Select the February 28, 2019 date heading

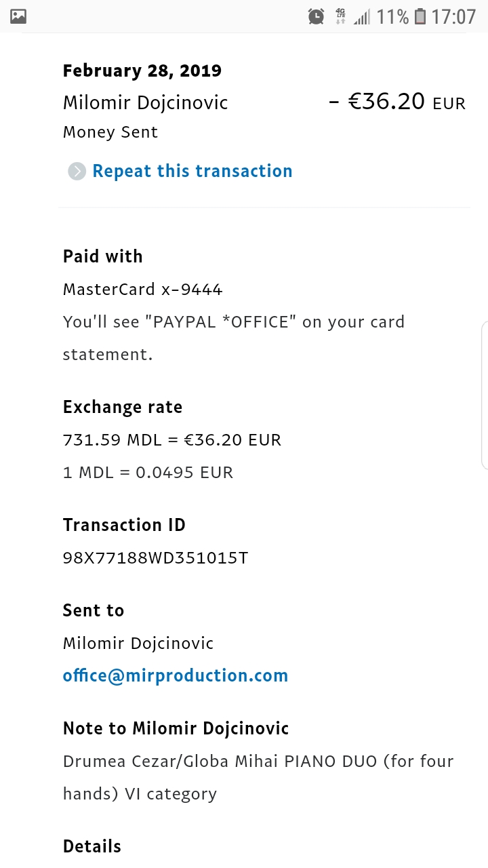(x=142, y=71)
